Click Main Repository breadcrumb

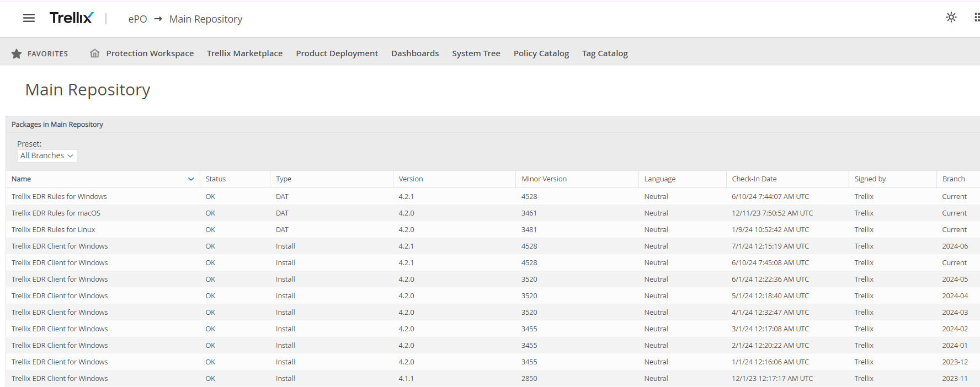[206, 19]
